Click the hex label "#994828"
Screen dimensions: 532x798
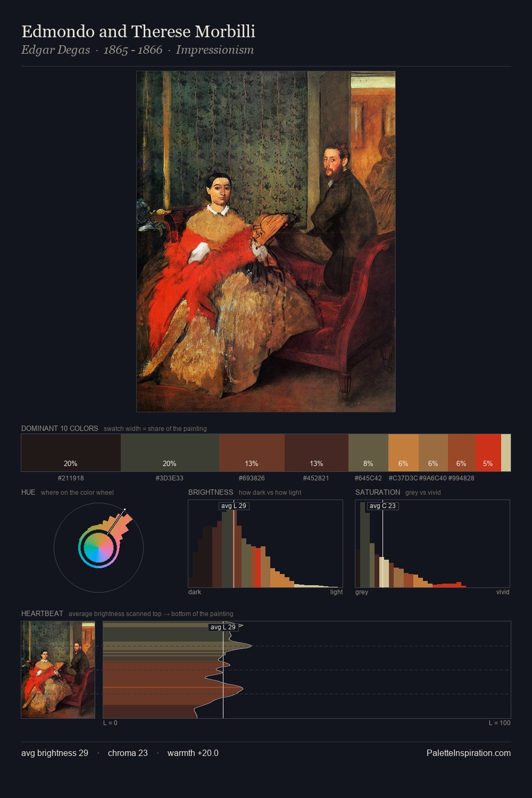click(461, 478)
